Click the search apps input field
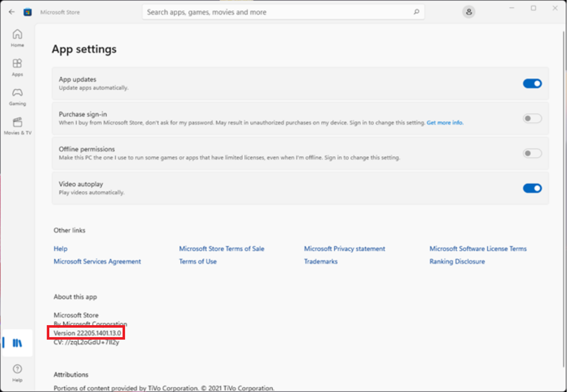 (277, 12)
